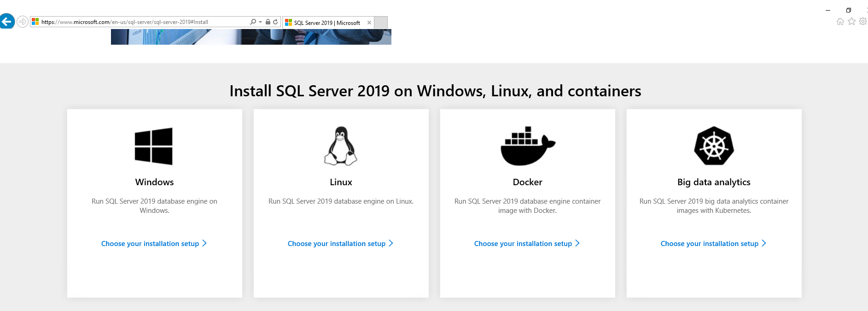Viewport: 868px width, 311px height.
Task: Minimize the browser window
Action: click(828, 10)
